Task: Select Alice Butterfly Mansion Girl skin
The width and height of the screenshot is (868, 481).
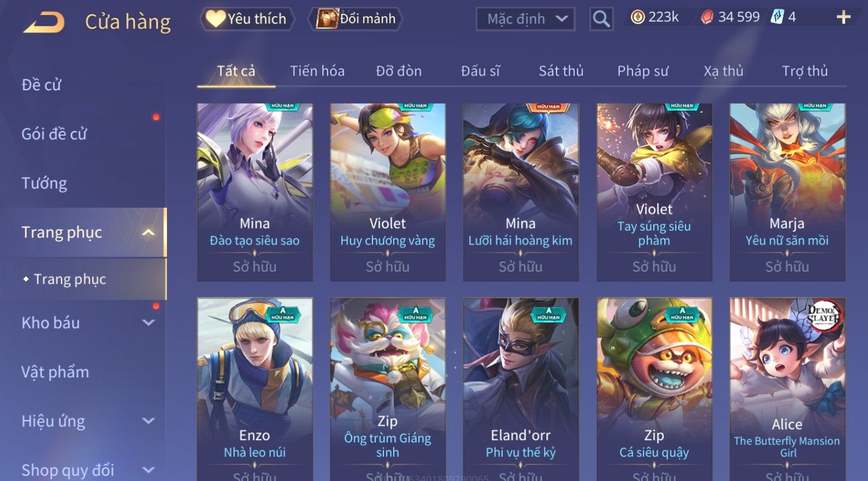Action: tap(787, 389)
